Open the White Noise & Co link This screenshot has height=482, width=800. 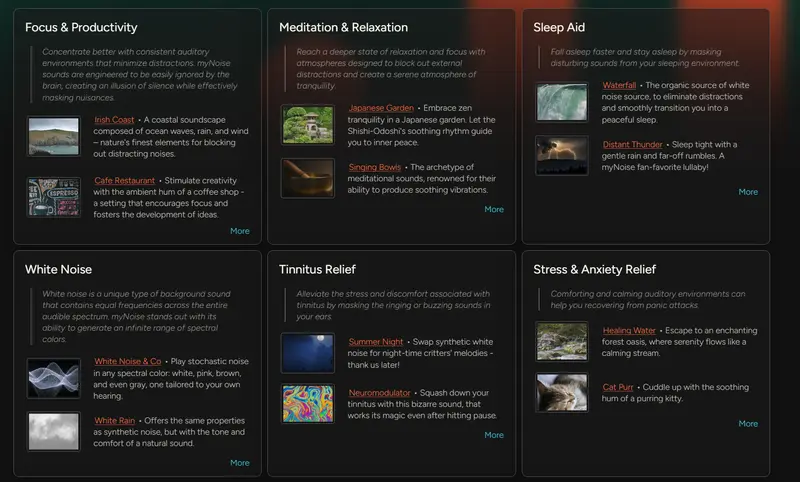[128, 362]
